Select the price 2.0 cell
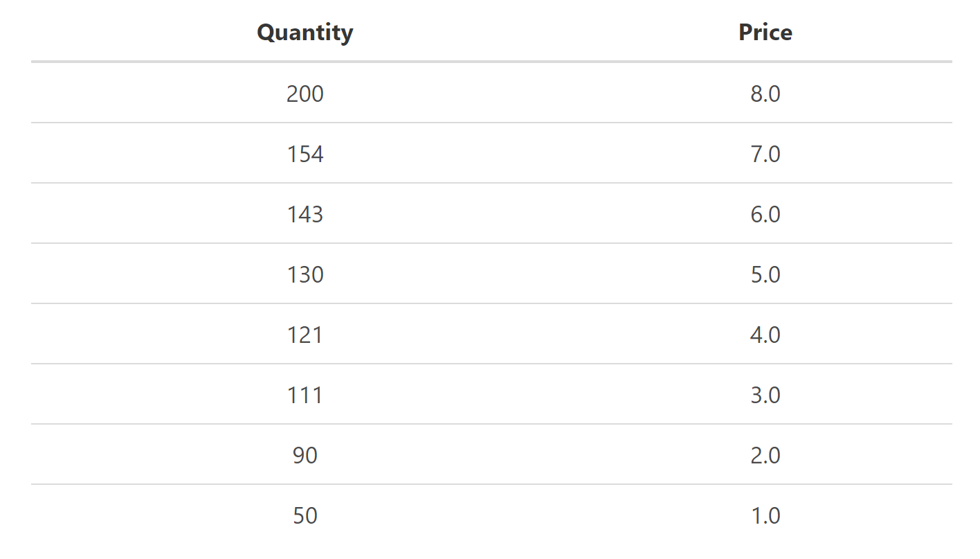980x559 pixels. (x=765, y=455)
